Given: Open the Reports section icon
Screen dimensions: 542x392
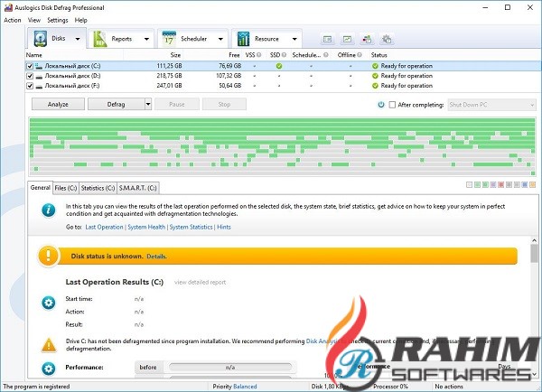Looking at the screenshot, I should click(x=100, y=39).
